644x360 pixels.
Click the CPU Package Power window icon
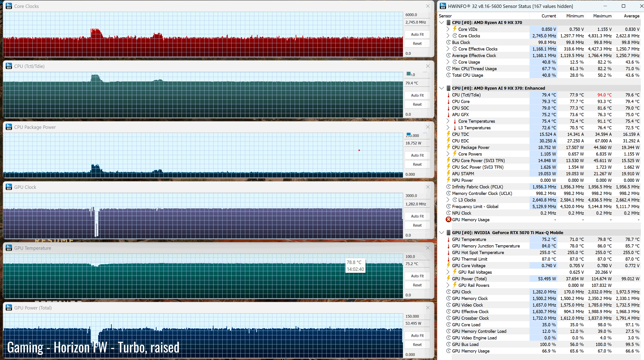pos(9,127)
